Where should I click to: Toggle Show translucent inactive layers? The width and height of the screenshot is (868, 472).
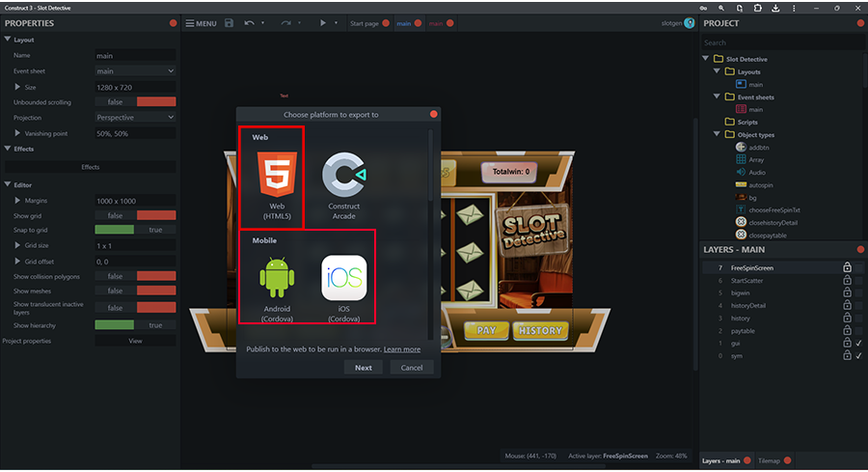[x=135, y=308]
